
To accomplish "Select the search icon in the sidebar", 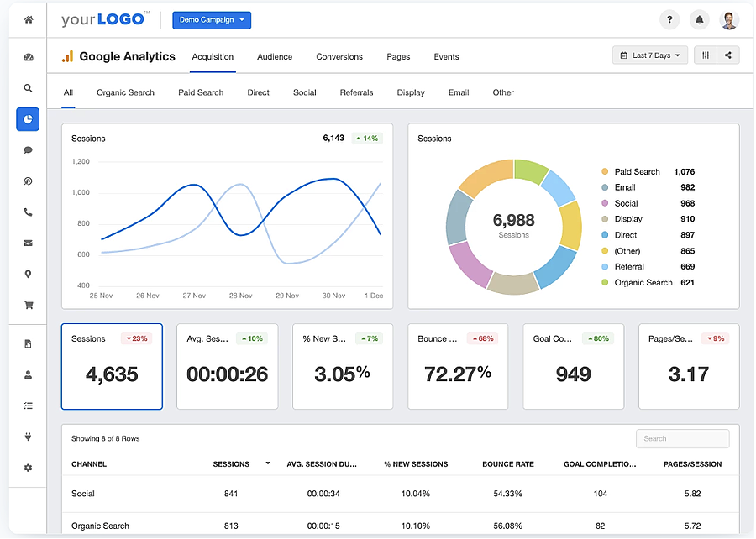I will coord(28,87).
